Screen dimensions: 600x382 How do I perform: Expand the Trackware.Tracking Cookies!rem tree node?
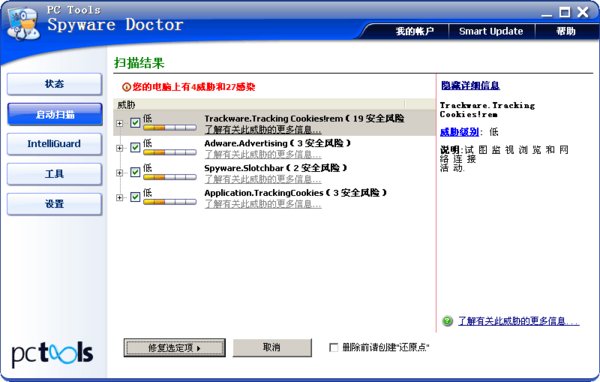coord(120,123)
